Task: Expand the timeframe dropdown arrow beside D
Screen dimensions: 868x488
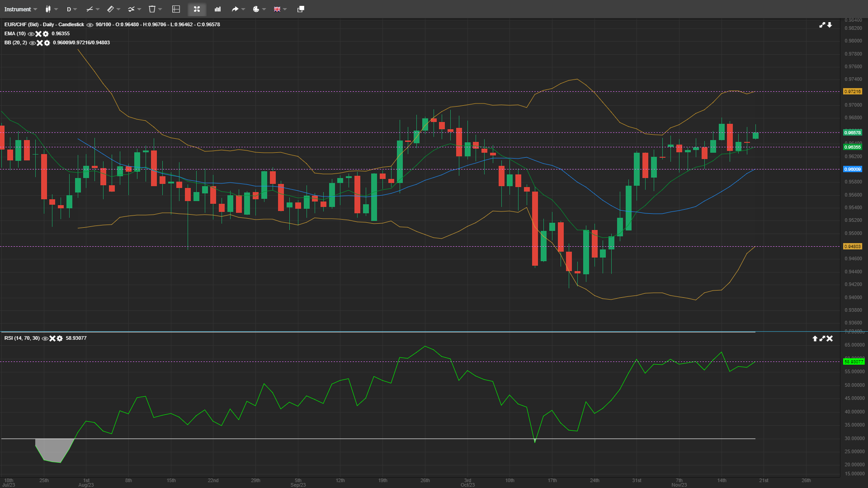Action: tap(75, 9)
